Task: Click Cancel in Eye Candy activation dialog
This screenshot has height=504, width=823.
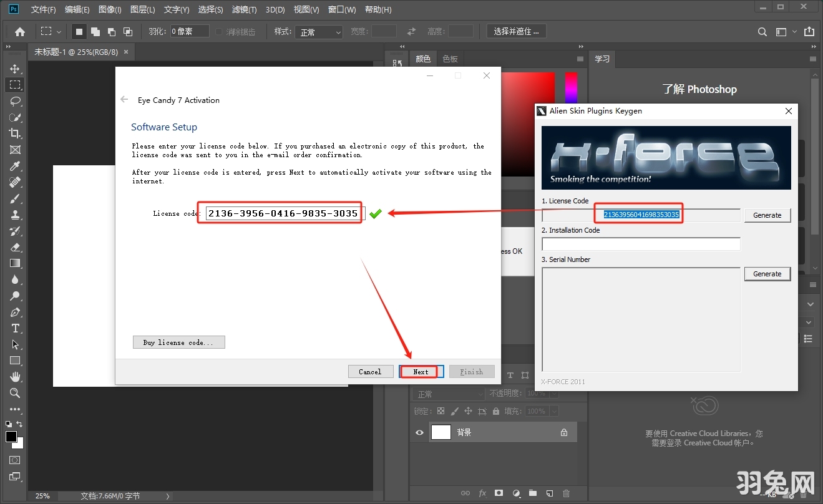Action: click(x=370, y=372)
